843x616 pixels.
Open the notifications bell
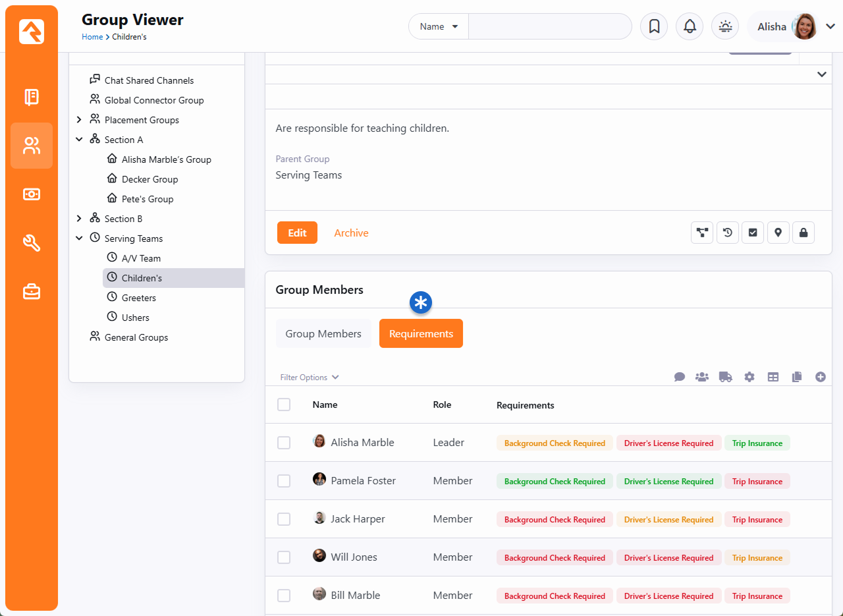point(690,26)
